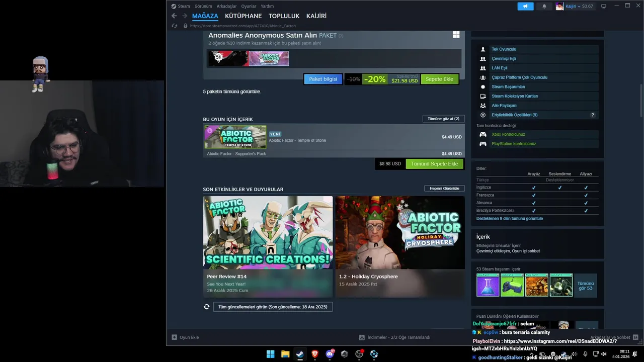Click Tümünü Sepete Ekle button
Screen dimensions: 644x362
coord(434,164)
